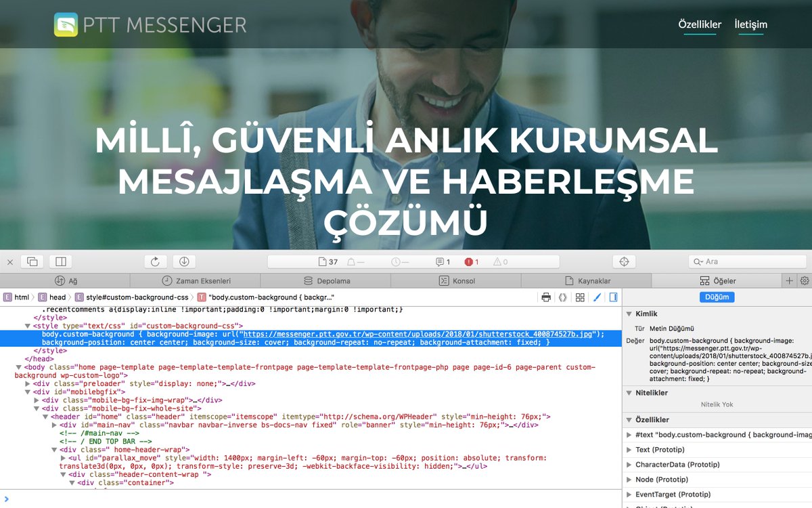Image resolution: width=812 pixels, height=508 pixels.
Task: Collapse the div id mobilebgfix node
Action: coord(28,392)
